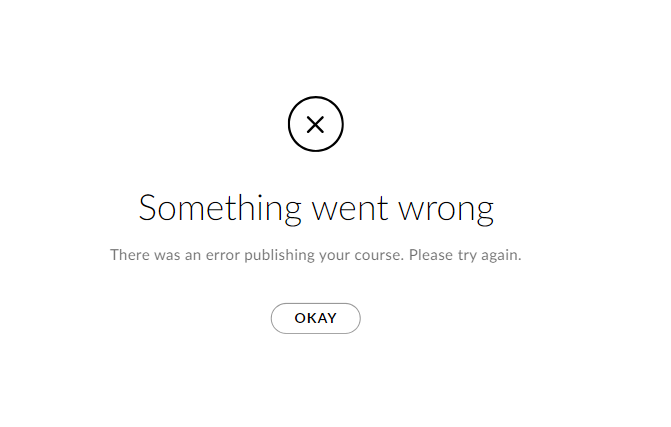Click the word 'Please' in the message
Viewport: 671px width, 427px height.
pyautogui.click(x=431, y=255)
